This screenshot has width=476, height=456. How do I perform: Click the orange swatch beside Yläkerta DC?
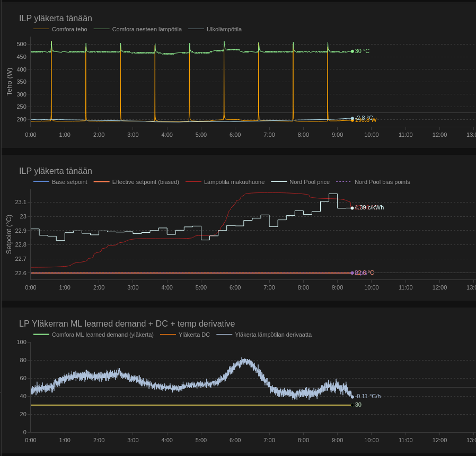pyautogui.click(x=168, y=335)
